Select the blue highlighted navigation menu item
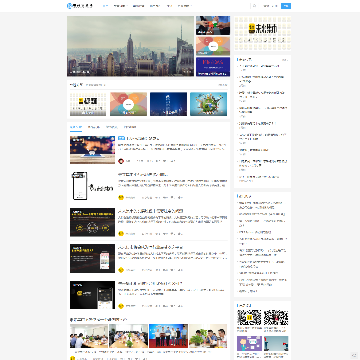Viewport: 360px width, 360px height. click(x=105, y=6)
